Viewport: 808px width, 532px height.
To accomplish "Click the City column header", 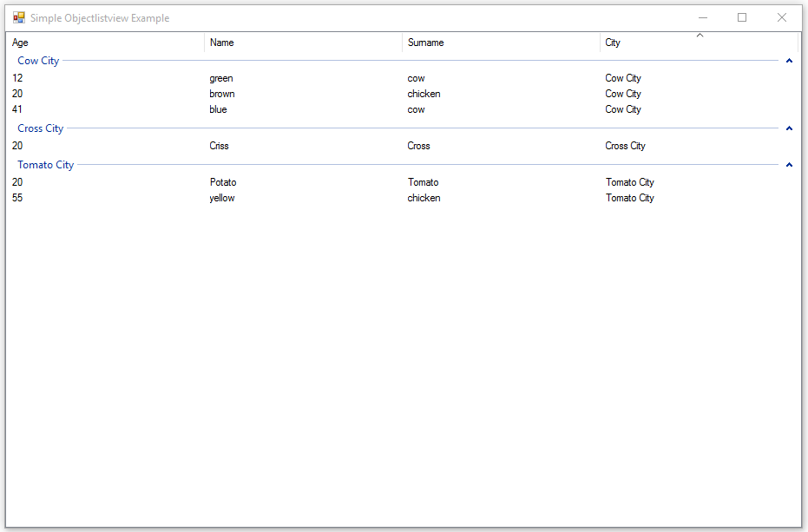I will [x=612, y=43].
